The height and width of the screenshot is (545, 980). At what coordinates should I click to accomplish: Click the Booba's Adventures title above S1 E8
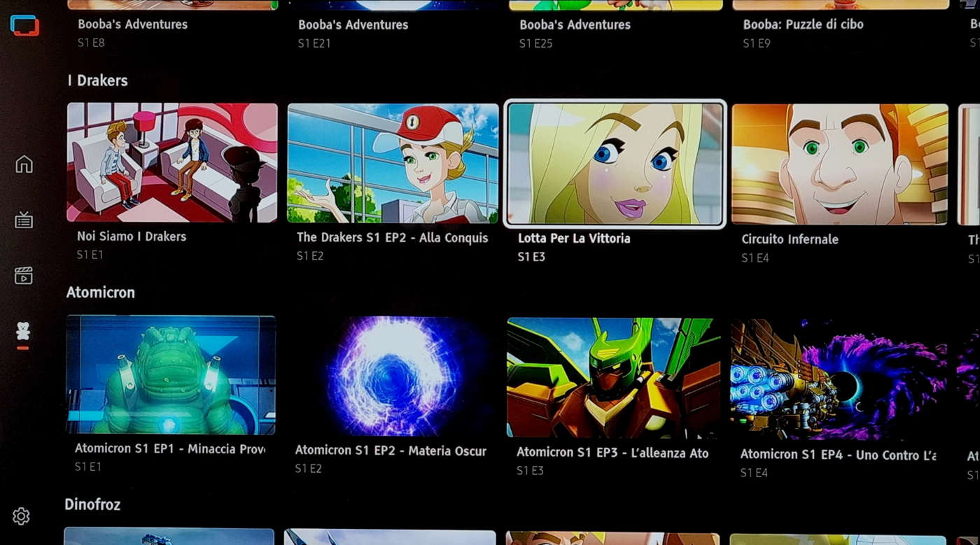133,24
